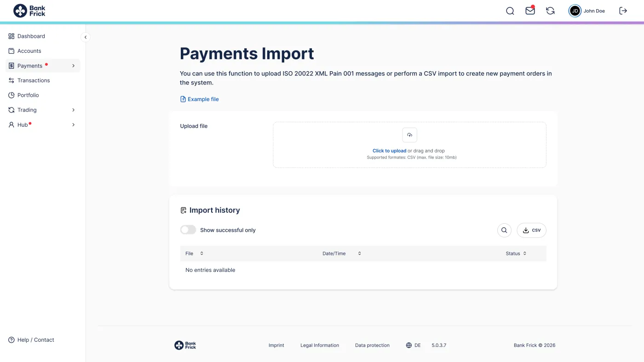Search import history with magnifier button
Viewport: 644px width, 362px height.
coord(504,230)
